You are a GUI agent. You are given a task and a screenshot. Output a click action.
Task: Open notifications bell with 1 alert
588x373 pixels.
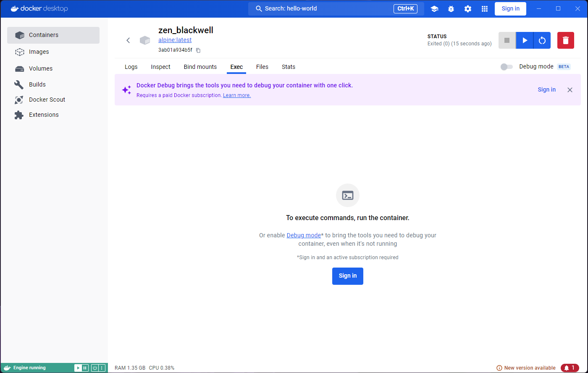(x=570, y=368)
